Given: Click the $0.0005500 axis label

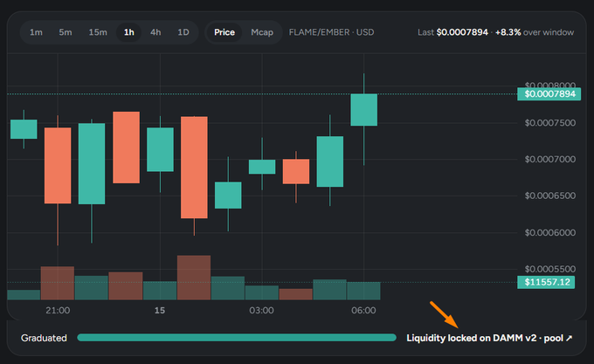Looking at the screenshot, I should click(550, 269).
